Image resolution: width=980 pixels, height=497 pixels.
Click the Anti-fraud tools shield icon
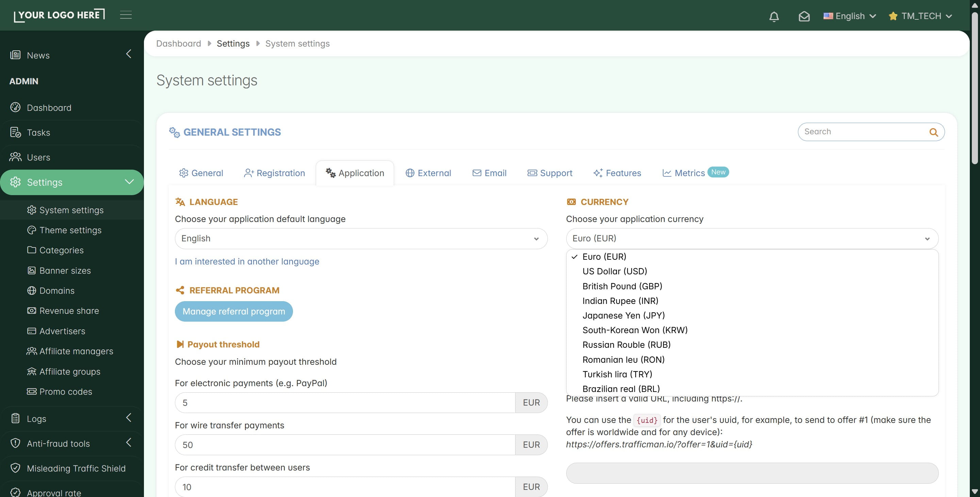(x=15, y=443)
